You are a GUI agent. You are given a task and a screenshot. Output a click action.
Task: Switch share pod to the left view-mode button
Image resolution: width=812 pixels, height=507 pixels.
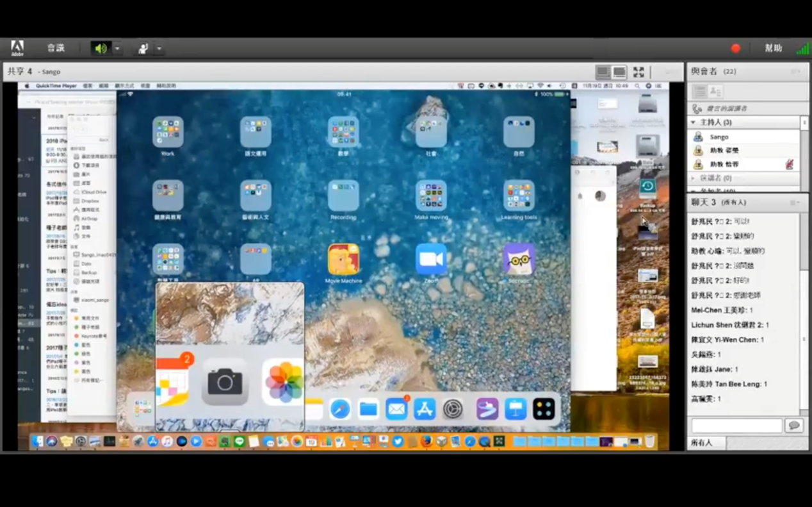pos(603,72)
